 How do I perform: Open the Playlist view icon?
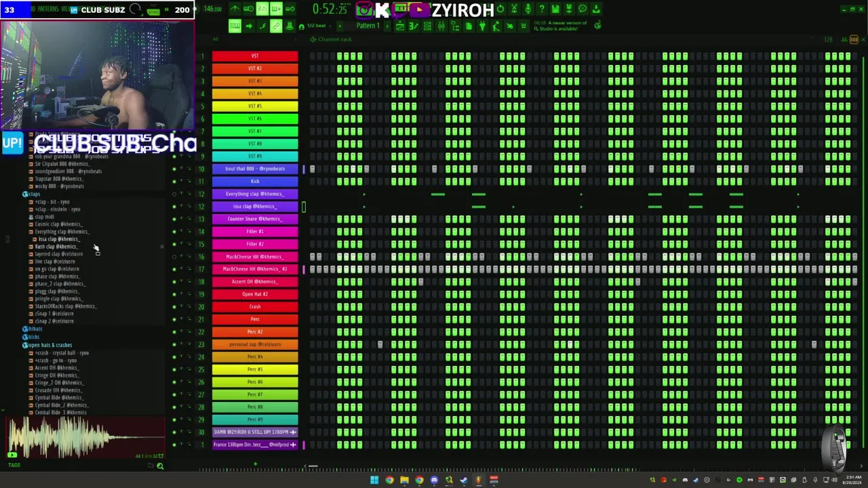click(400, 26)
